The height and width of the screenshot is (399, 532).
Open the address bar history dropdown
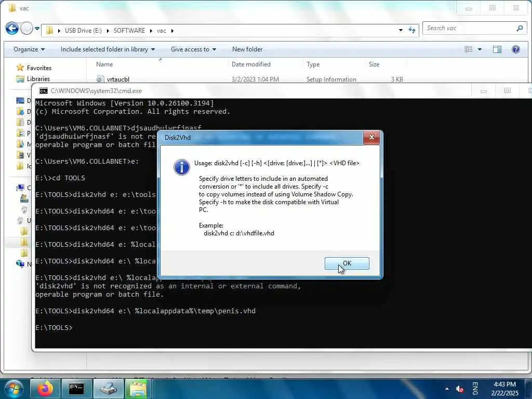click(401, 30)
